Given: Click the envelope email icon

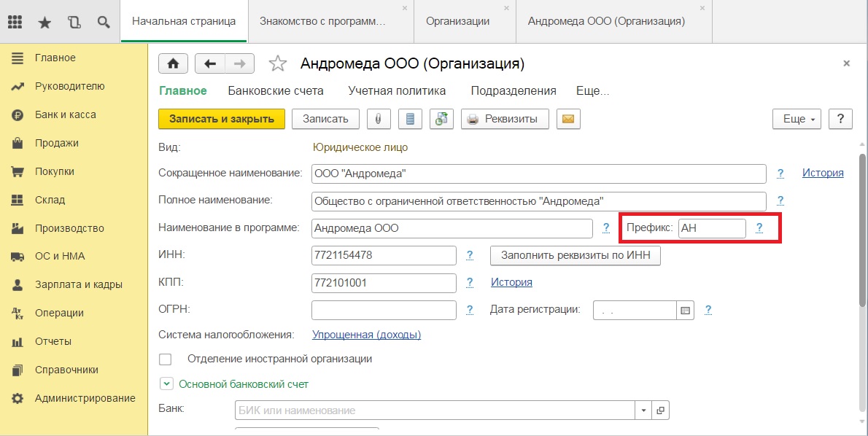Looking at the screenshot, I should click(568, 119).
